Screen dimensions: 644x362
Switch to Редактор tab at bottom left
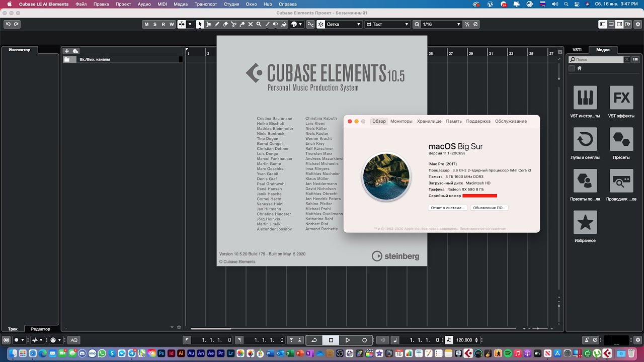[41, 329]
